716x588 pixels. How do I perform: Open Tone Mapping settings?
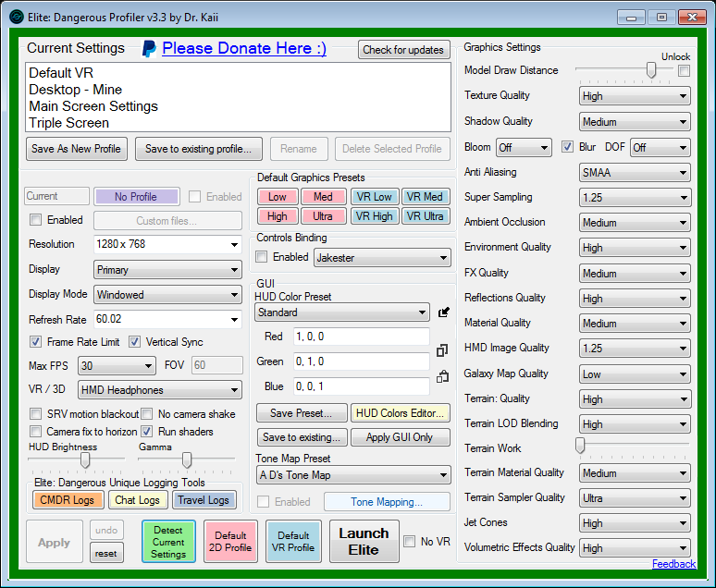(387, 502)
